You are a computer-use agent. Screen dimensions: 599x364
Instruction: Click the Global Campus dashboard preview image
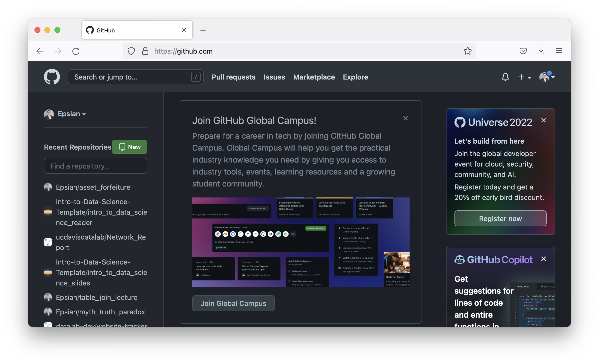click(300, 242)
